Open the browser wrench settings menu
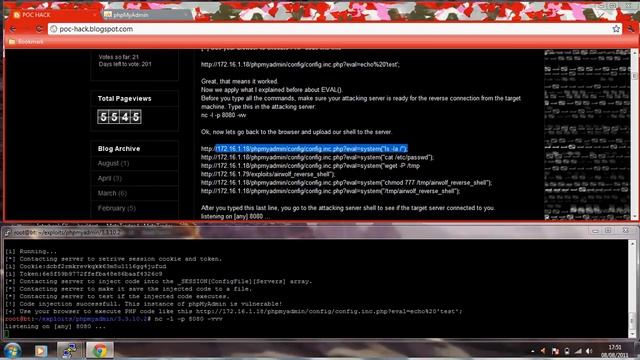Viewport: 640px width, 360px height. pos(631,29)
